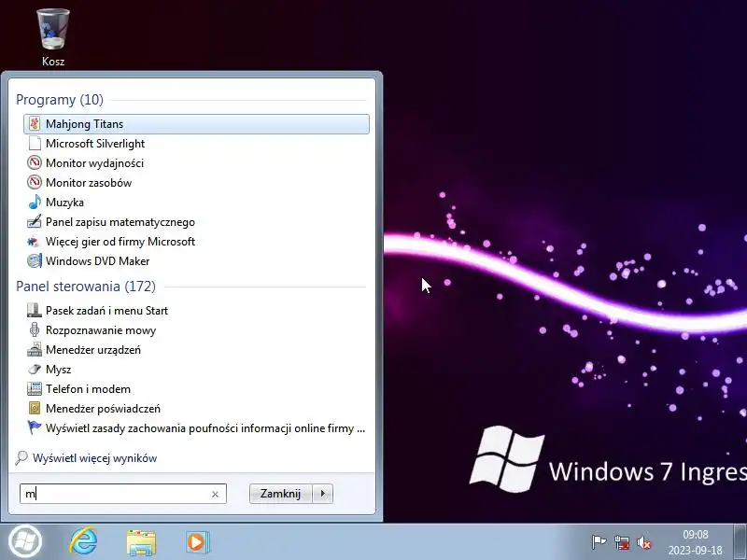The image size is (747, 560).
Task: Select the Muzyka result text
Action: 64,203
